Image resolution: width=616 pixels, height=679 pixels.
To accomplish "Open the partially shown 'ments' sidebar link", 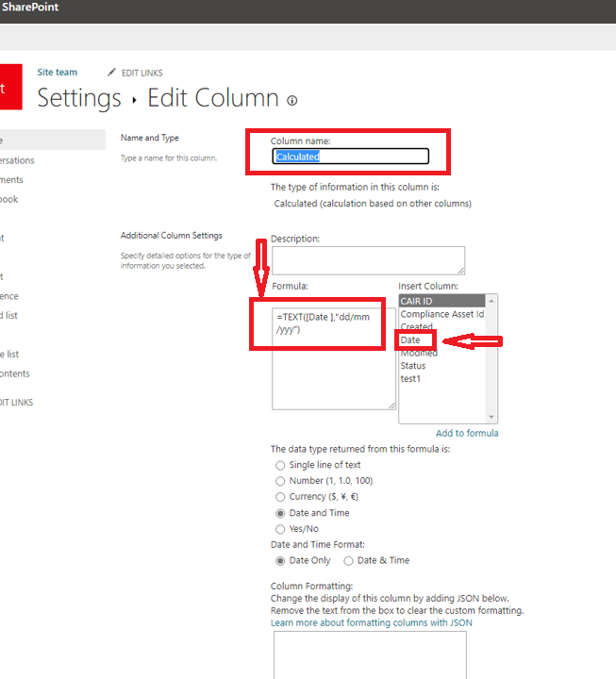I will point(11,180).
